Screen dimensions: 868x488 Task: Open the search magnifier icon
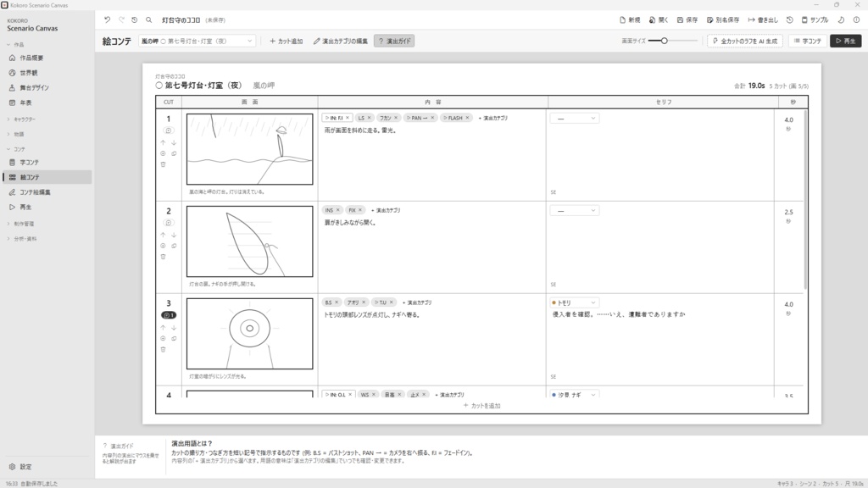[149, 20]
